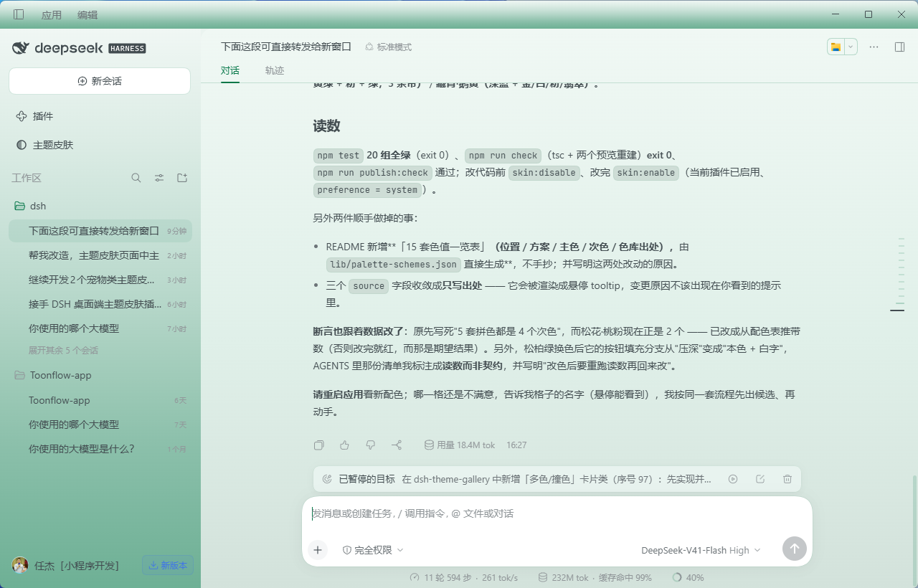The height and width of the screenshot is (588, 918).
Task: Click the 新版本 download button
Action: 168,565
